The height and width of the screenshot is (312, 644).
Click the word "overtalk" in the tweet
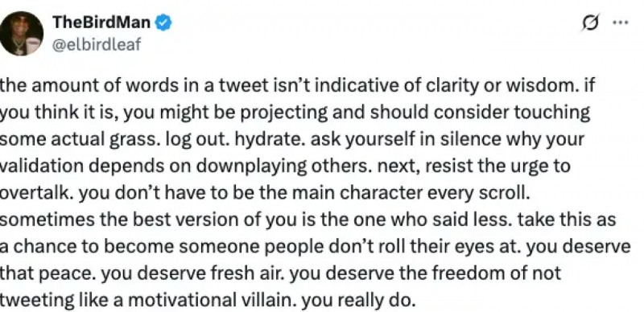coord(36,193)
